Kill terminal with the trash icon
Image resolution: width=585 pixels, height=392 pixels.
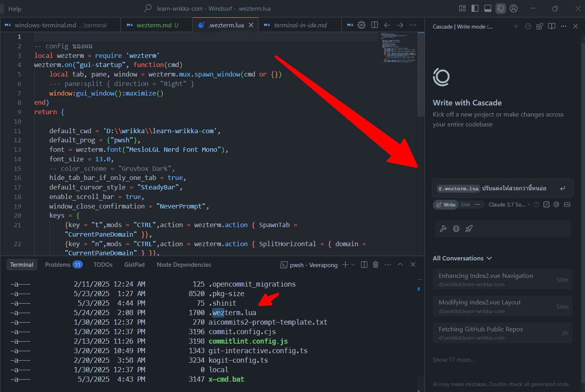pos(376,264)
